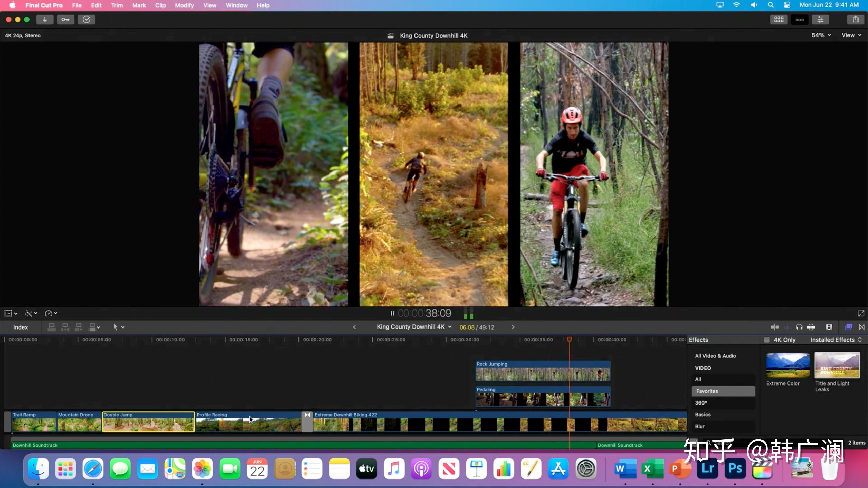Open the Overwrite edit options dropdown

tap(94, 327)
